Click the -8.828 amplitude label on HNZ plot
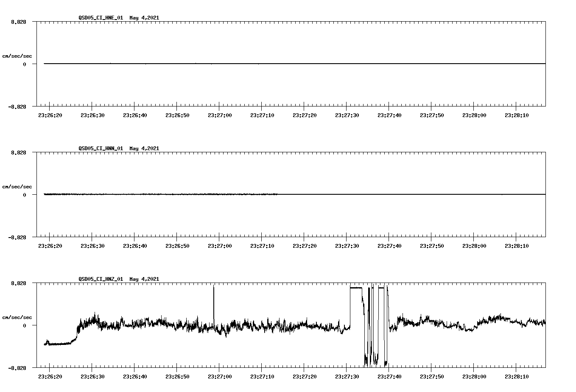The image size is (576, 392). click(17, 367)
